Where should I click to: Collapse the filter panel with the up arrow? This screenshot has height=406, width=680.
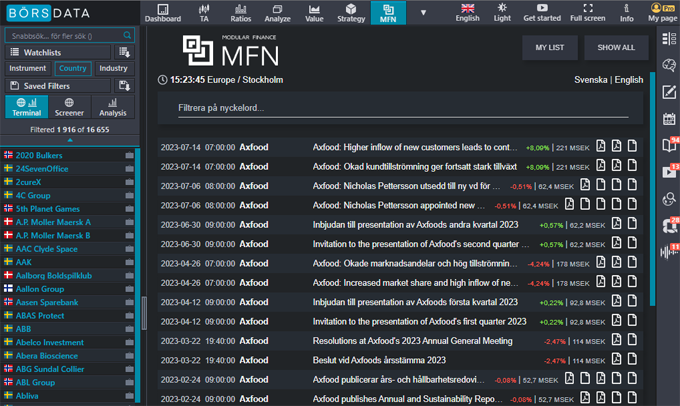pos(70,140)
